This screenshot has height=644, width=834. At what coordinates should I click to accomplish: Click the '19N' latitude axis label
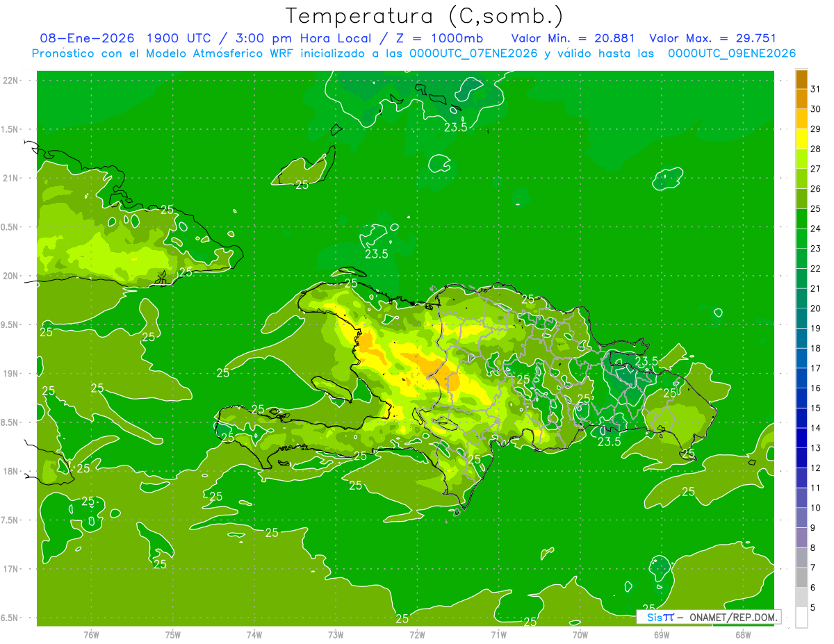click(x=11, y=374)
